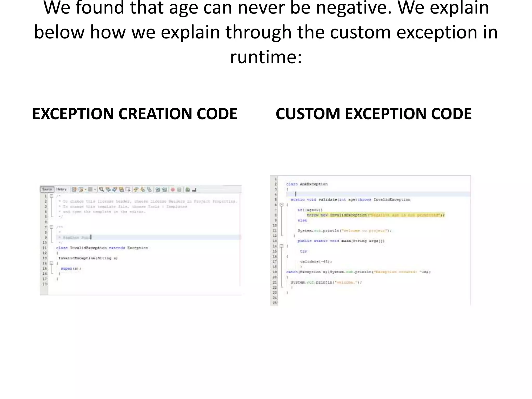
Task: Click the Uncomment icon at toolbar end
Action: [194, 190]
